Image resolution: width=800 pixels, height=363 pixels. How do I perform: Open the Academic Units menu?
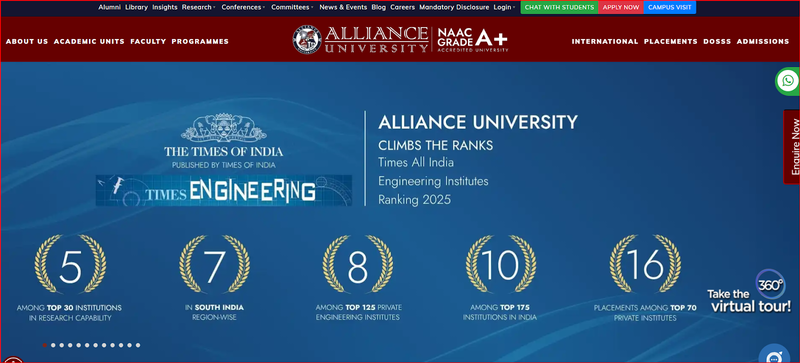89,41
